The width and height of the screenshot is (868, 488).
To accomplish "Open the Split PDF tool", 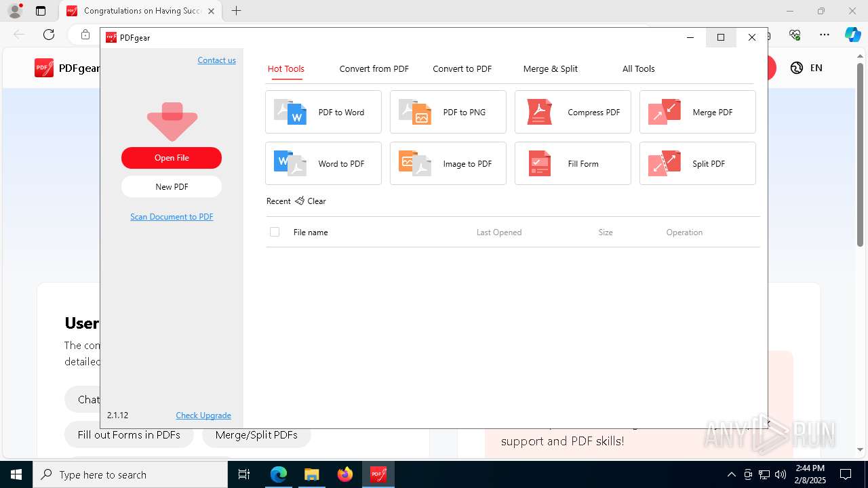I will (x=698, y=163).
